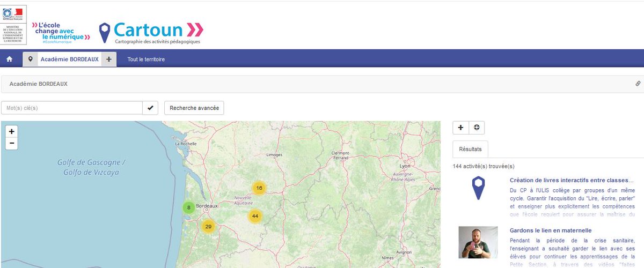The height and width of the screenshot is (268, 644).
Task: Open the green map cluster showing 8
Action: (188, 207)
